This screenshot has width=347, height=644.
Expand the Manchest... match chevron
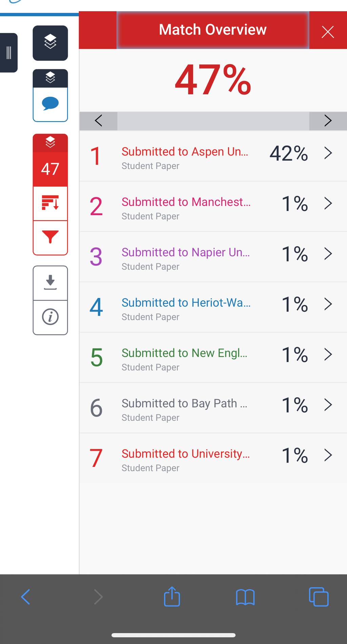328,203
